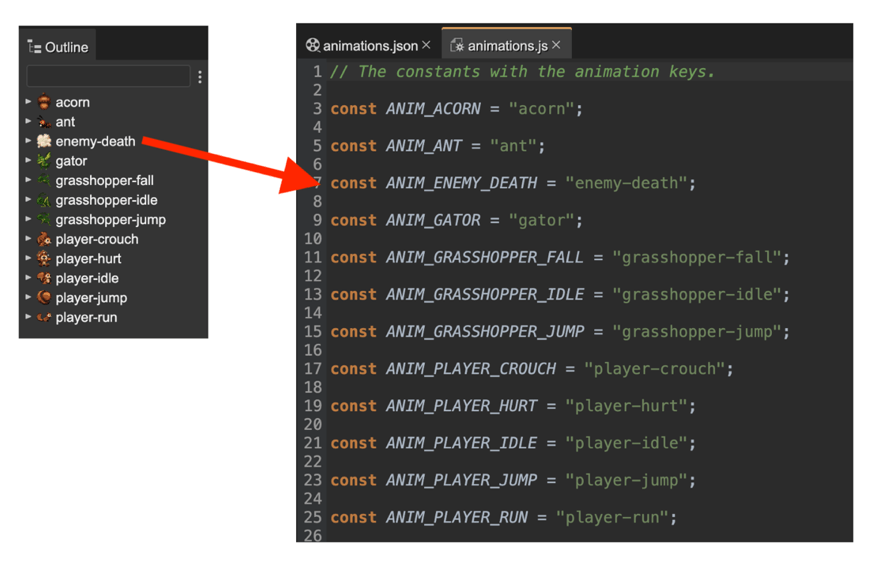Expand the enemy-death animation node

[28, 141]
